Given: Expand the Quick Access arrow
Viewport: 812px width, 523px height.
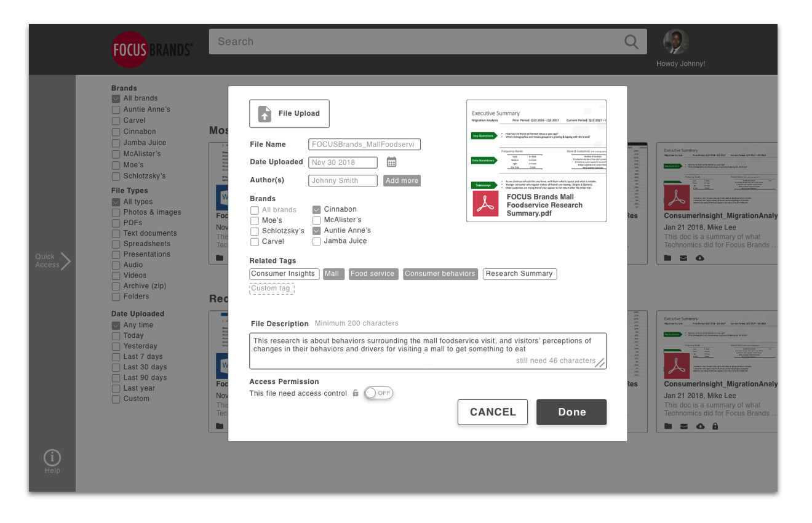Looking at the screenshot, I should click(x=65, y=261).
